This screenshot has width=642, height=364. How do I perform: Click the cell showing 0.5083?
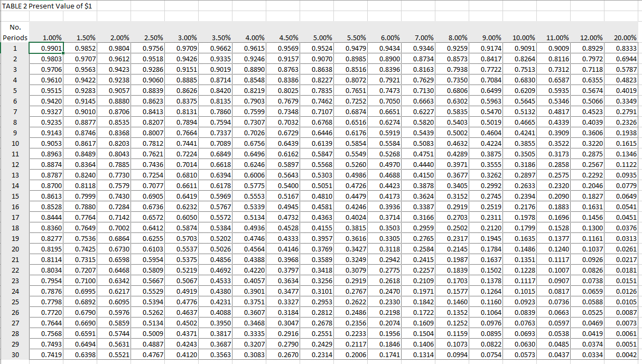424,143
